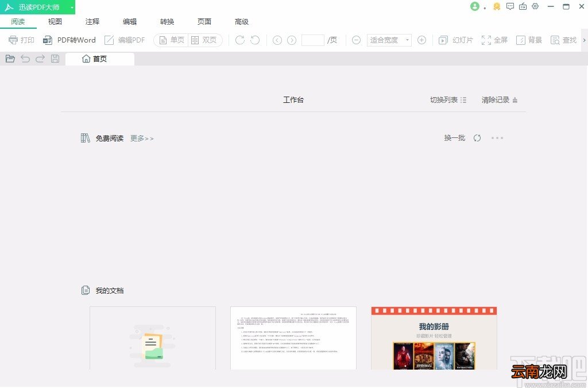
Task: Open the 查找 search tool
Action: pos(563,40)
